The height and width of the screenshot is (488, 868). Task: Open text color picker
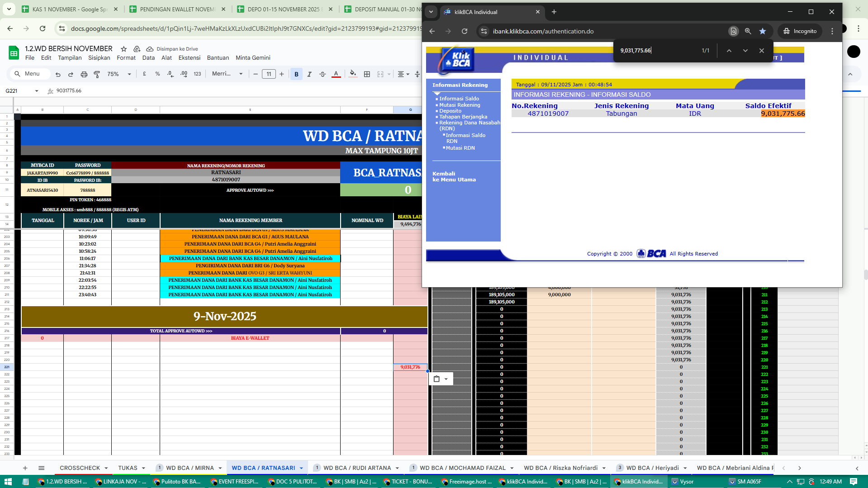336,74
